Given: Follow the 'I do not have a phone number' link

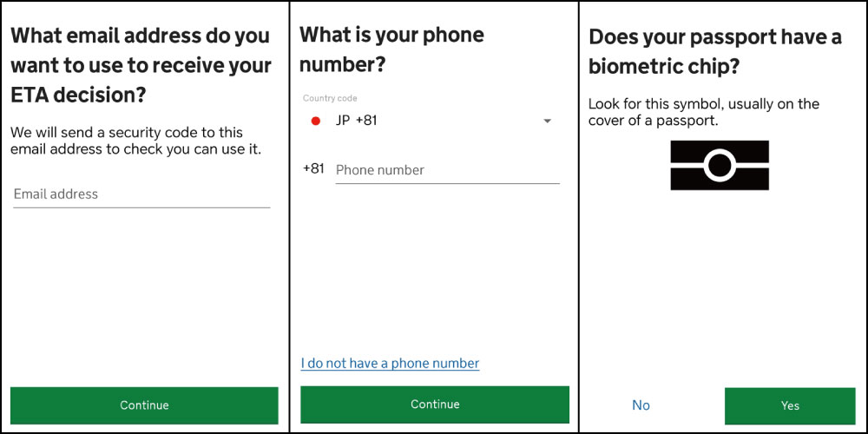Looking at the screenshot, I should (x=391, y=364).
